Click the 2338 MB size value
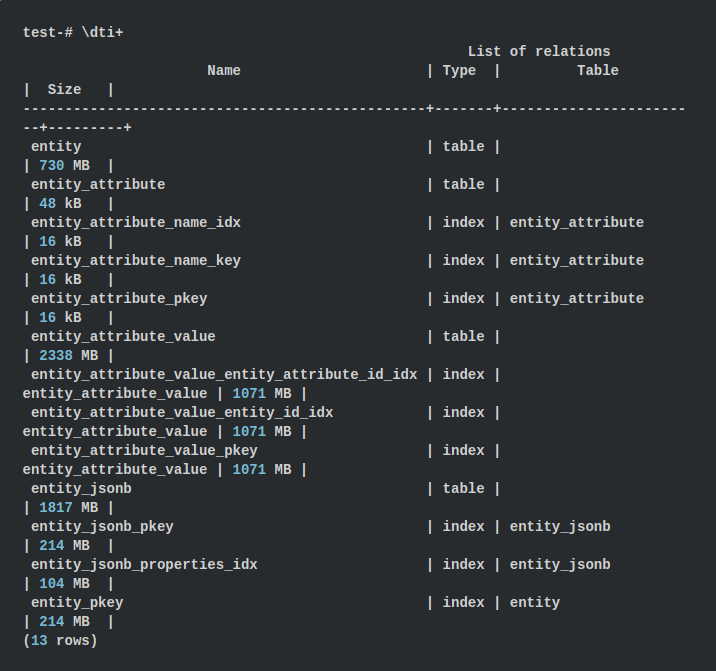This screenshot has width=716, height=671. [68, 356]
